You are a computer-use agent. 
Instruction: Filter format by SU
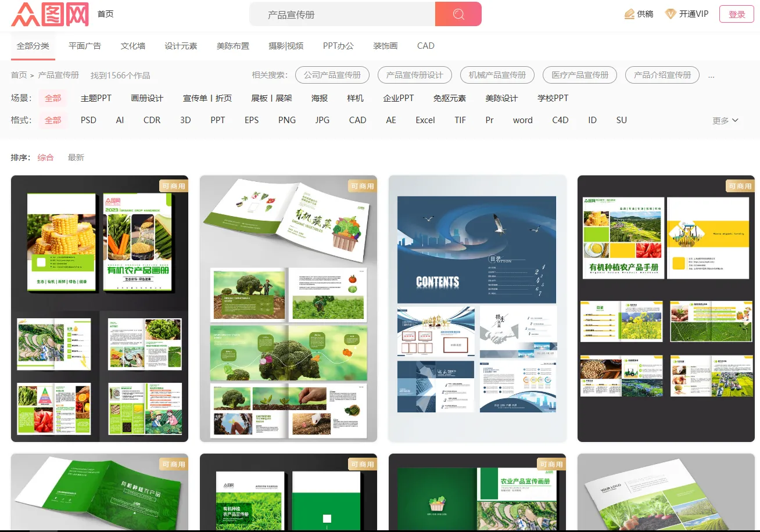click(622, 120)
